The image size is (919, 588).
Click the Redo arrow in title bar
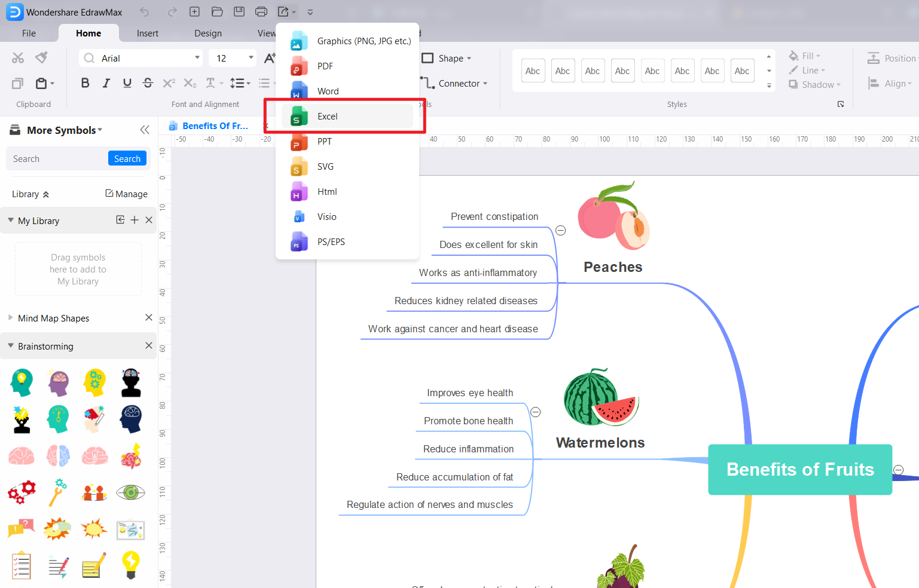coord(172,12)
